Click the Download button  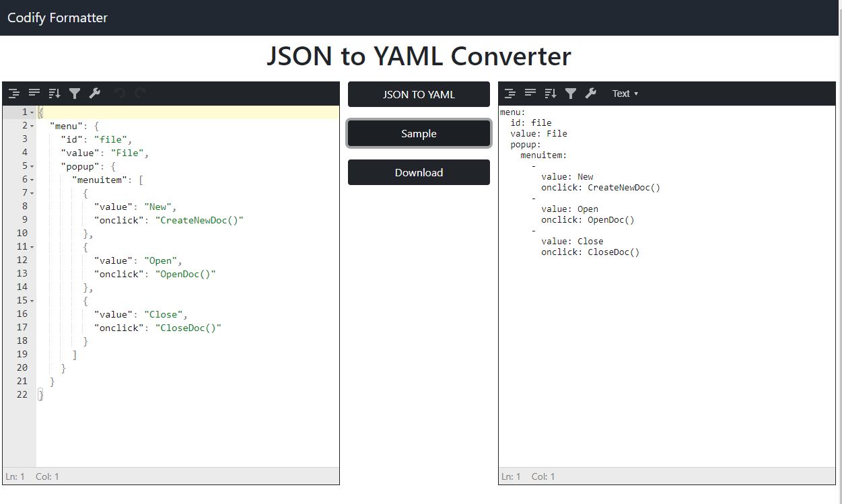click(x=418, y=172)
